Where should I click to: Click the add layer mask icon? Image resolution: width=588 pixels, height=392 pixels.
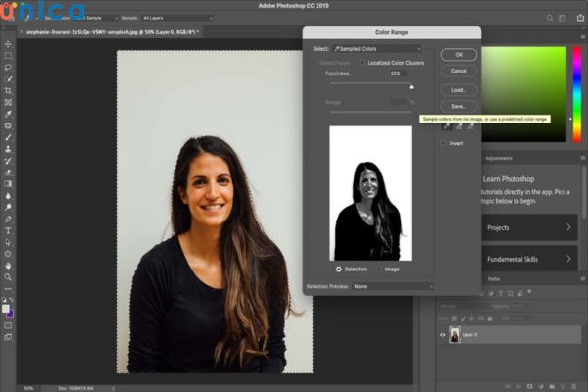(529, 386)
